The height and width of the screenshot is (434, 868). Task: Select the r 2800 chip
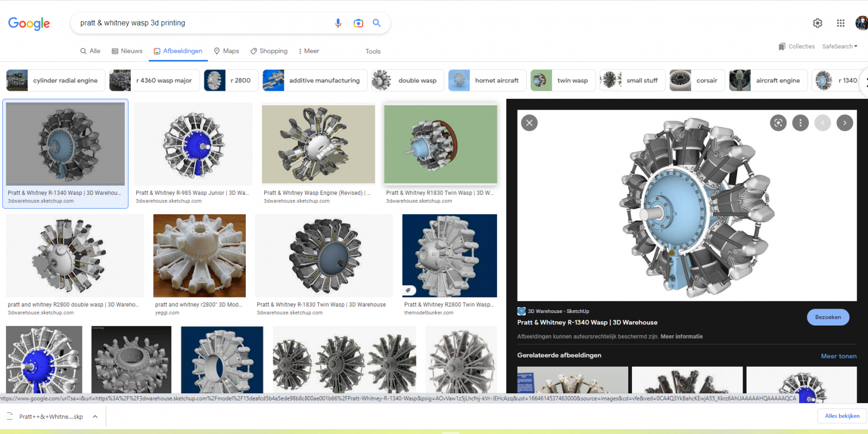231,80
